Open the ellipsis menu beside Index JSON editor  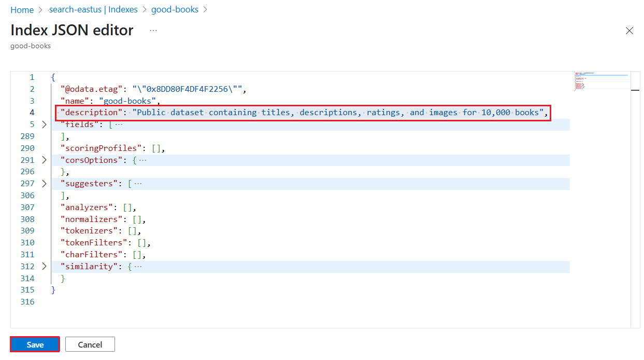pos(153,31)
